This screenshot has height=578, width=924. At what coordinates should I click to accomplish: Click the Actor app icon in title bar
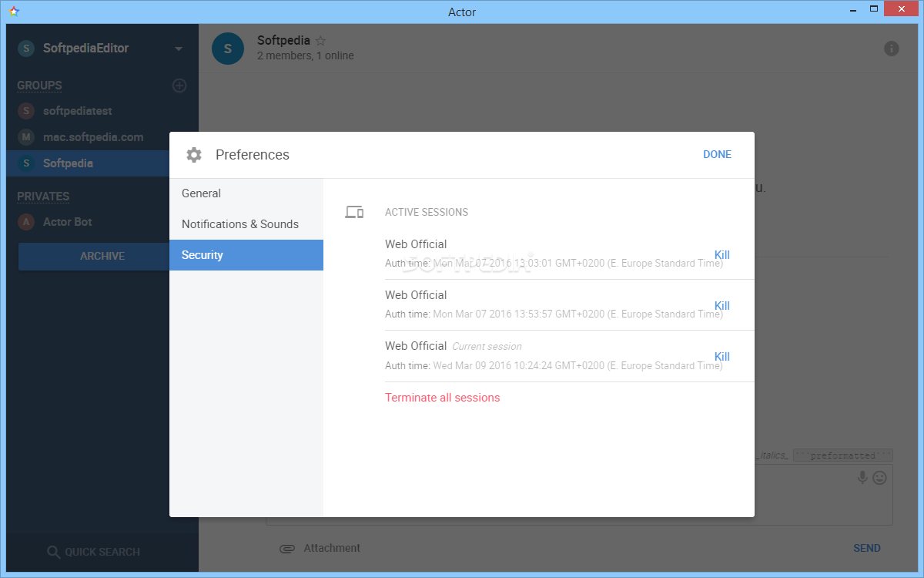[x=14, y=12]
